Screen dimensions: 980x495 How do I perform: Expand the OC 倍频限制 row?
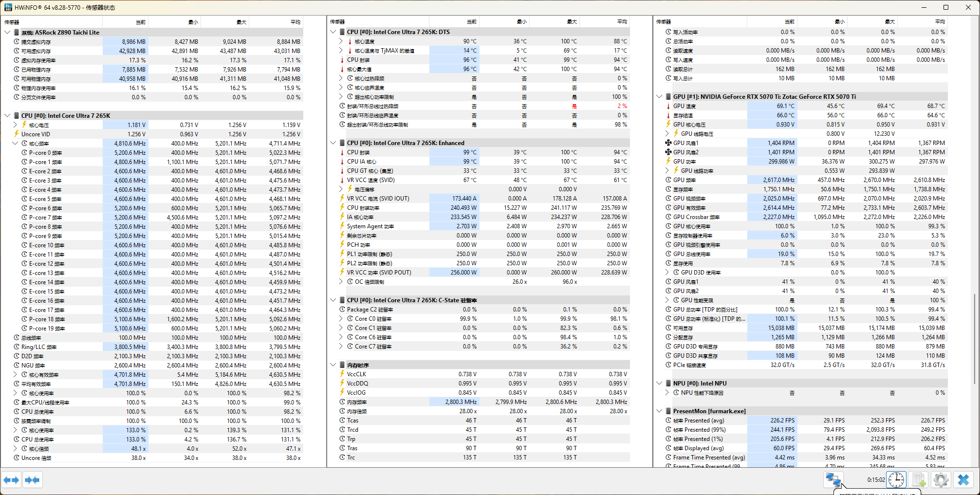click(341, 282)
